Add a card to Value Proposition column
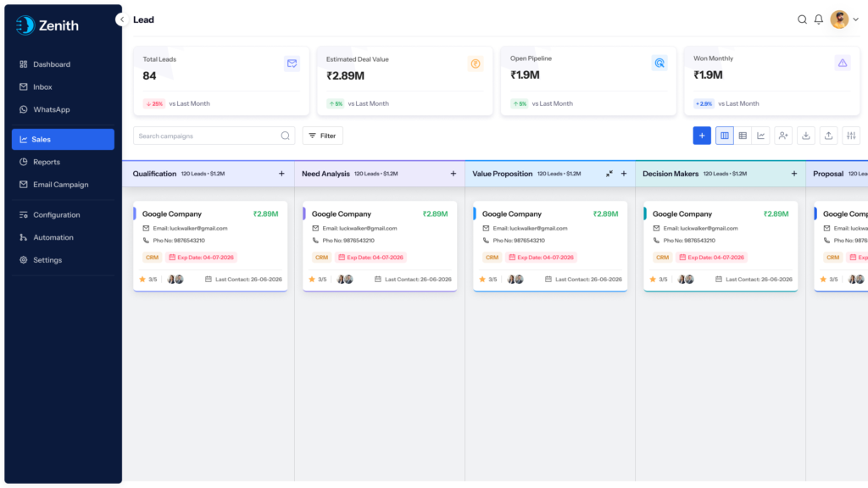 (x=624, y=174)
